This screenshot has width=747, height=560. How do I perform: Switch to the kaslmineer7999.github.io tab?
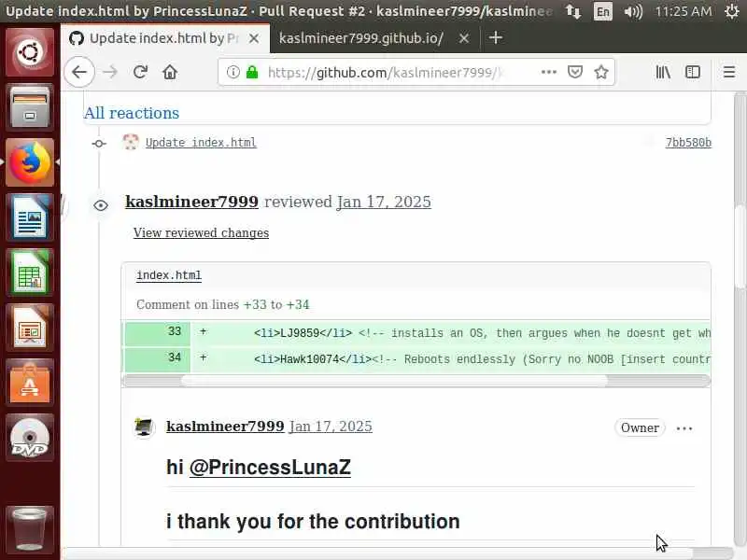[360, 38]
